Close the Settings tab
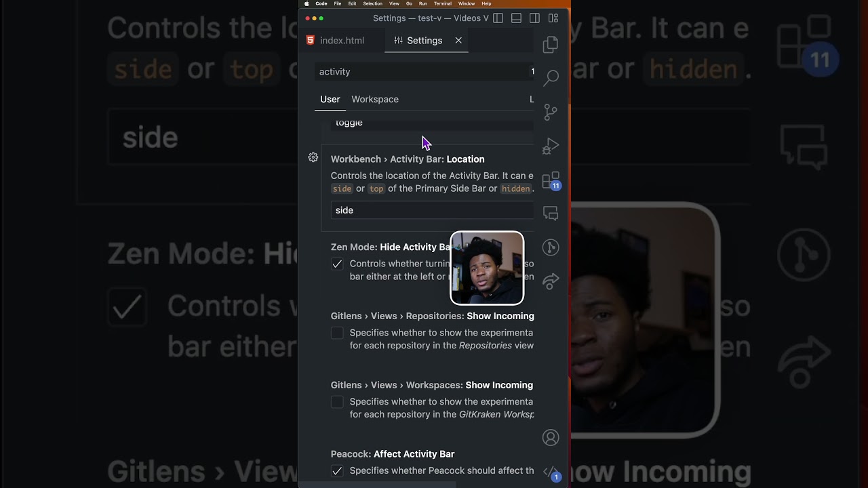The width and height of the screenshot is (868, 488). [x=458, y=40]
